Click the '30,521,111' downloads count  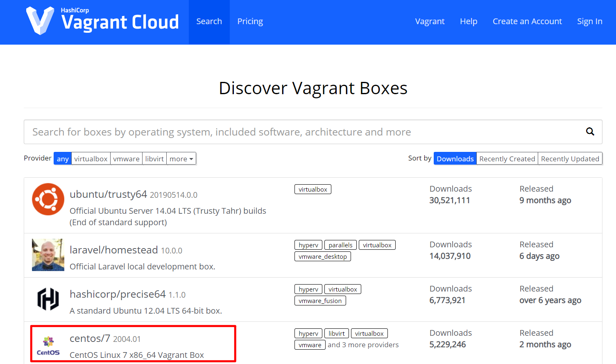click(x=450, y=200)
